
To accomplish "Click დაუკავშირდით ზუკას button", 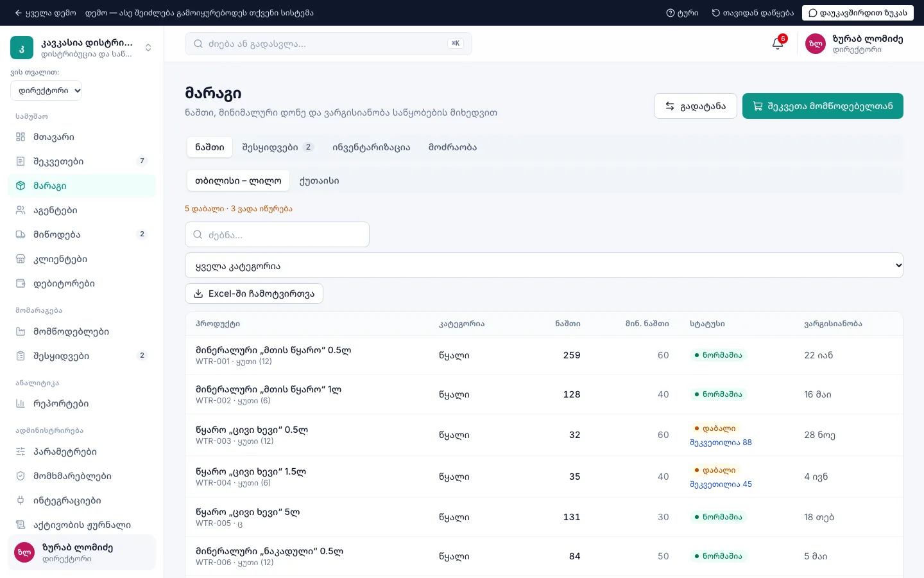I will click(x=858, y=13).
